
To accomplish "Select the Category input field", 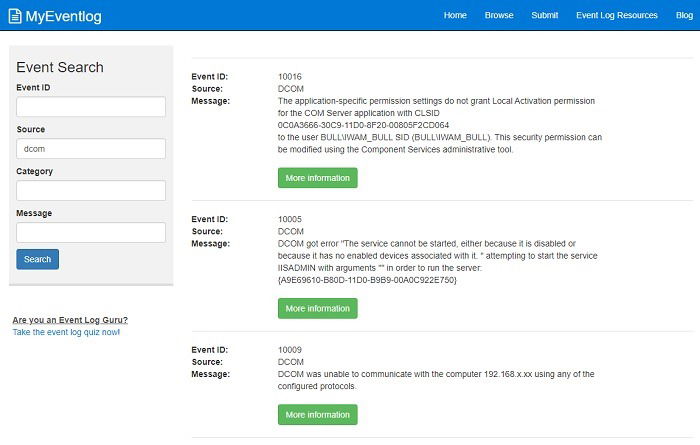I will click(91, 191).
